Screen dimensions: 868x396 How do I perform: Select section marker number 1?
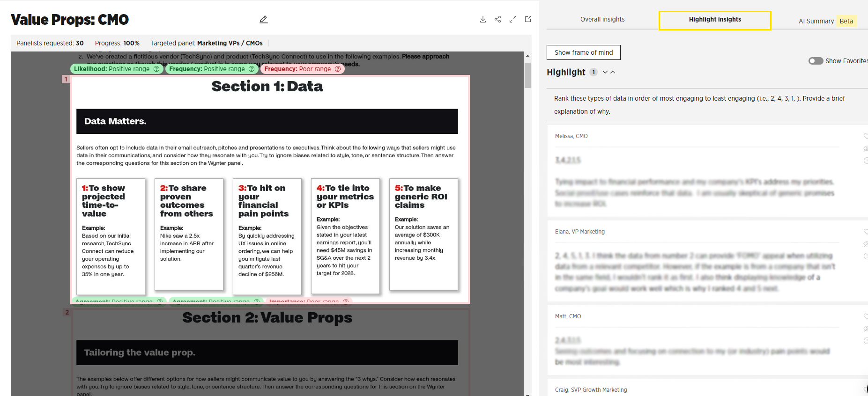pos(66,79)
